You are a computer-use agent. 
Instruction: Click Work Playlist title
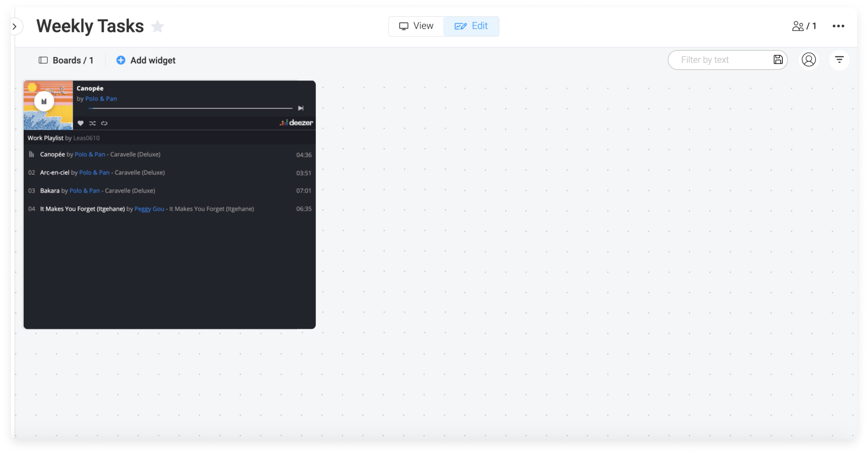click(45, 138)
